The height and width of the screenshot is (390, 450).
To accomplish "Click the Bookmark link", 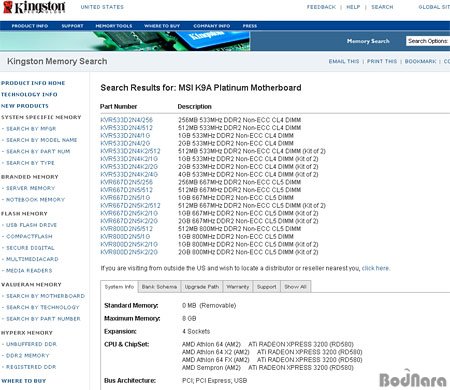I will click(x=420, y=61).
